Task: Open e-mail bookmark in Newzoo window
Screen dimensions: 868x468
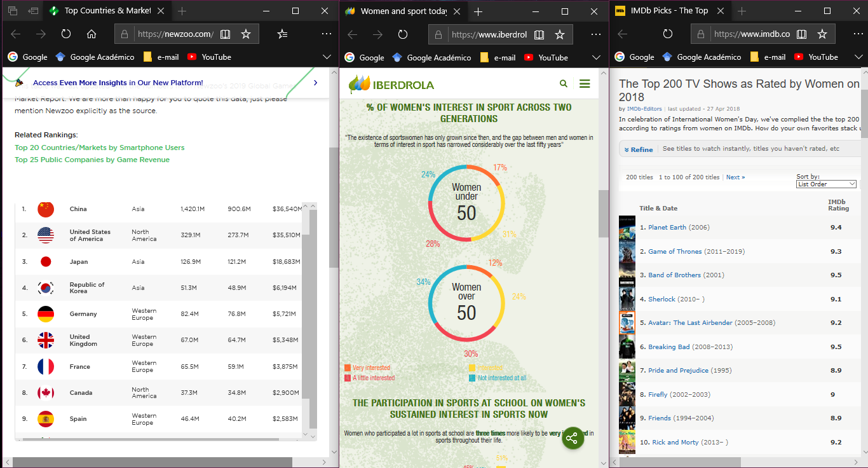Action: (161, 57)
